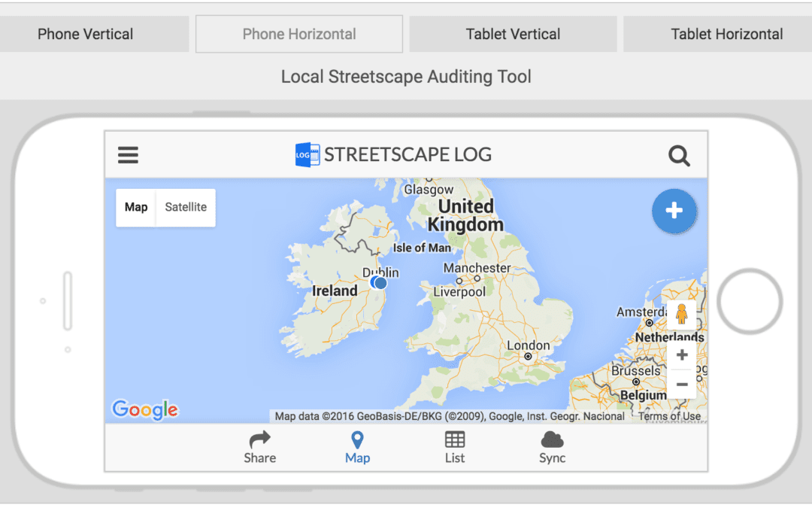
Task: Zoom out on the map
Action: click(x=681, y=384)
